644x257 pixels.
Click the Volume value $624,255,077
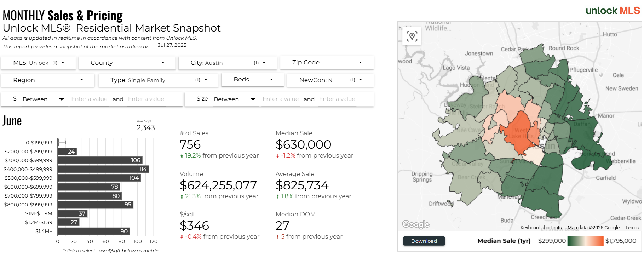[218, 185]
